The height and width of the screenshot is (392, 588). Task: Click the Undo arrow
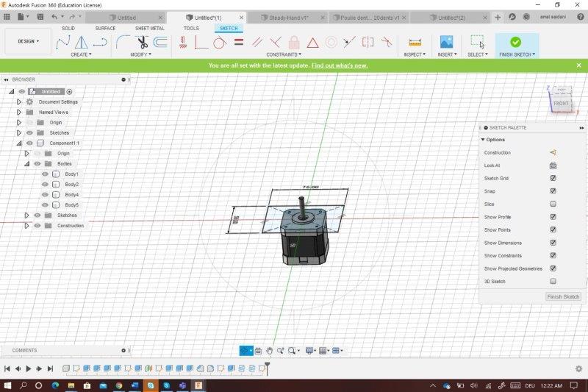click(54, 17)
